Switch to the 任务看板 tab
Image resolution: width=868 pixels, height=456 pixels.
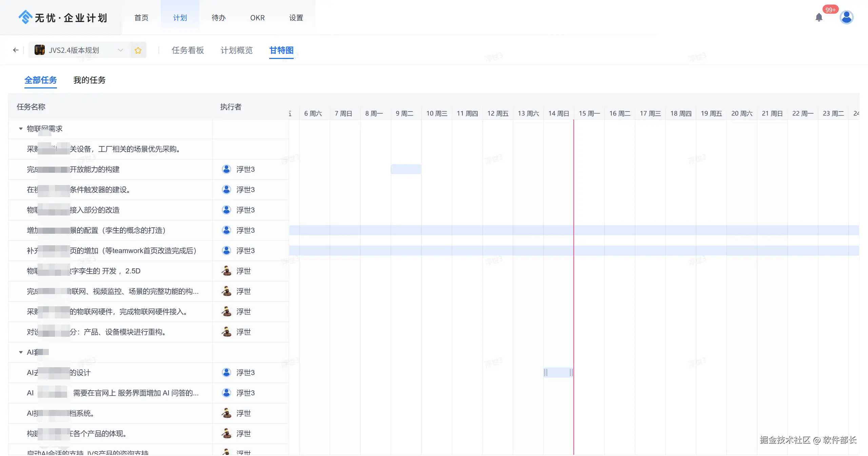[188, 50]
